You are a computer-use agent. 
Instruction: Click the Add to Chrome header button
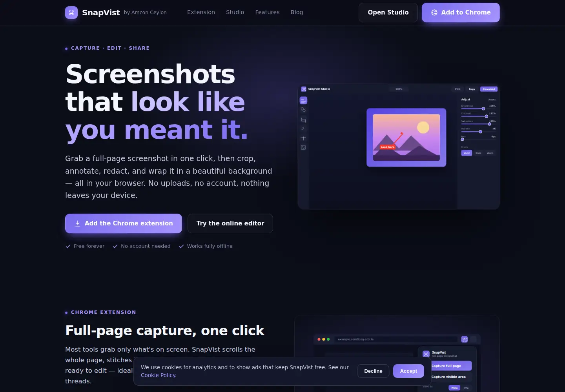point(461,13)
